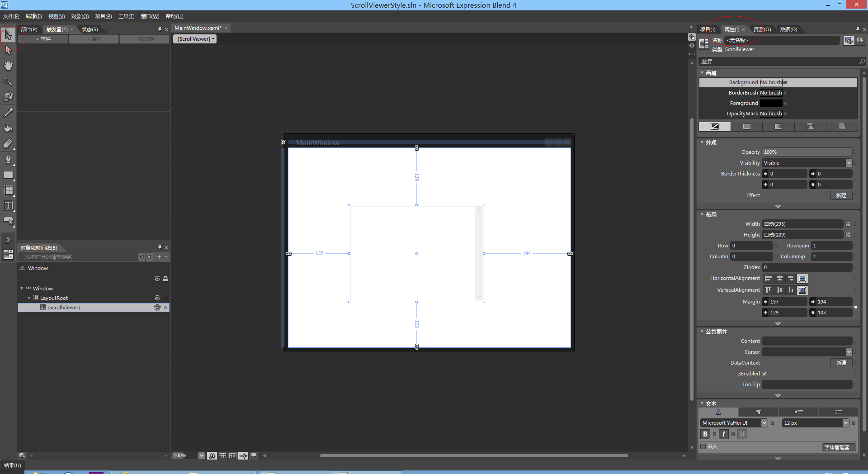
Task: Click the Opacity 100% field
Action: pyautogui.click(x=807, y=152)
